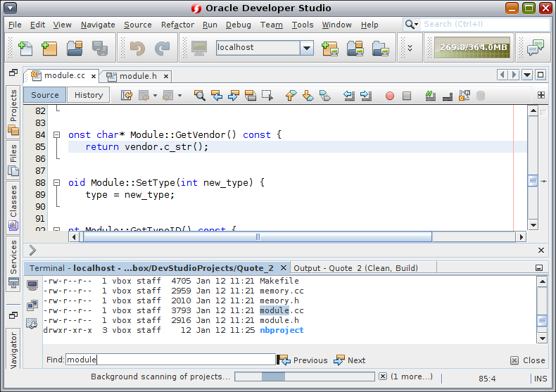556x392 pixels.
Task: Click the memory usage bar
Action: click(x=472, y=47)
